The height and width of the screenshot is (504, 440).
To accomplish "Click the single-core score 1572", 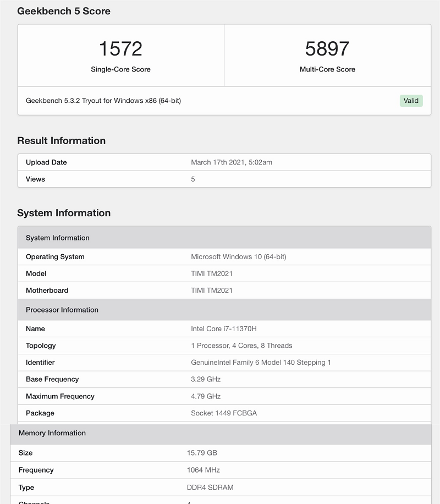I will 120,49.
